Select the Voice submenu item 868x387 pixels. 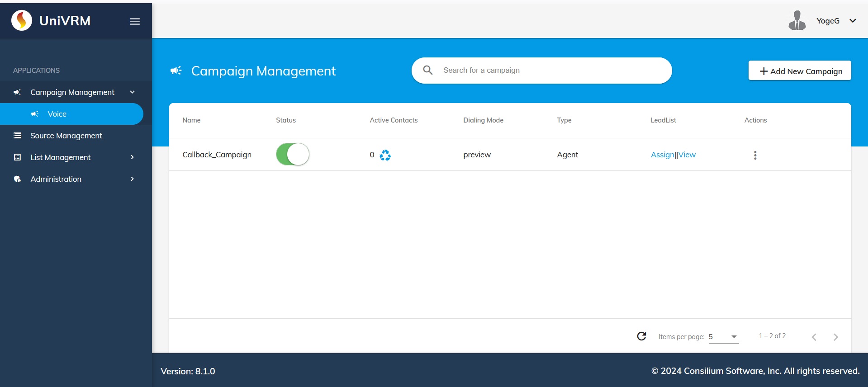point(57,114)
